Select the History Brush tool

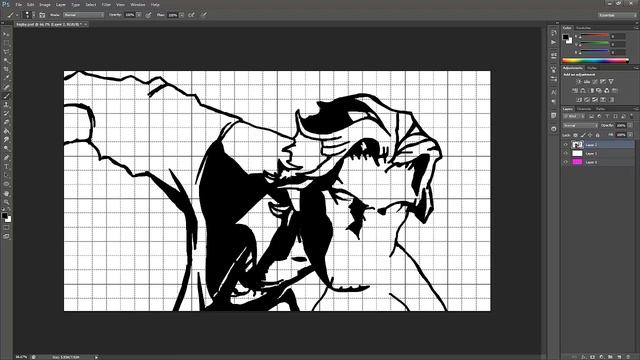(6, 113)
